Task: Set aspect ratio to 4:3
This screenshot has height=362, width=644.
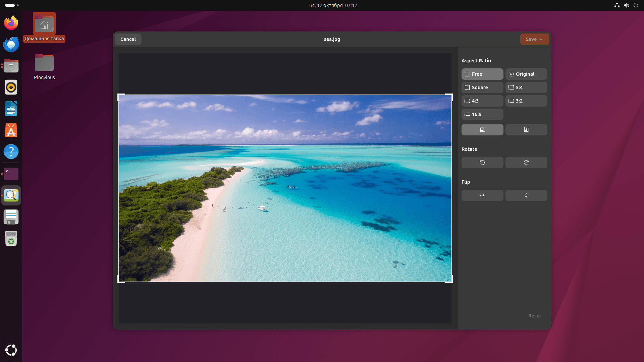Action: pos(482,101)
